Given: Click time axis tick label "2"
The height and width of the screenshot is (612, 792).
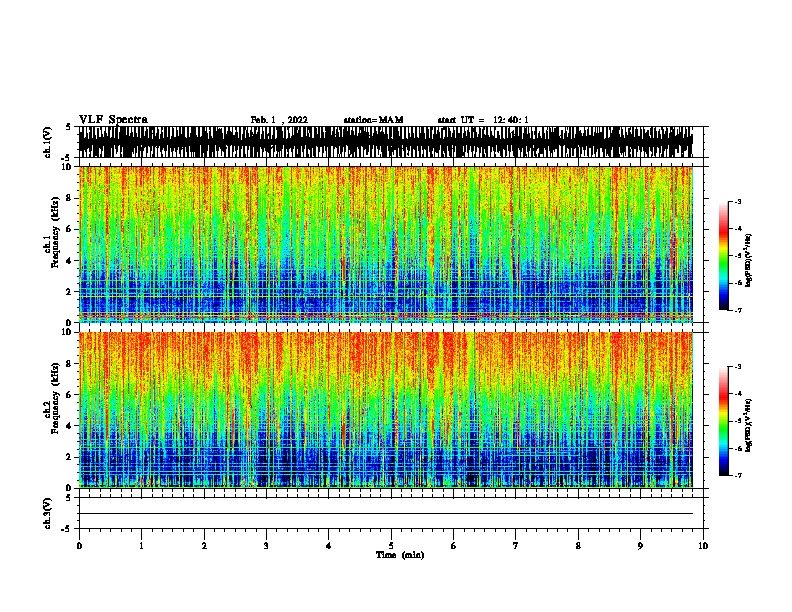Looking at the screenshot, I should [204, 546].
